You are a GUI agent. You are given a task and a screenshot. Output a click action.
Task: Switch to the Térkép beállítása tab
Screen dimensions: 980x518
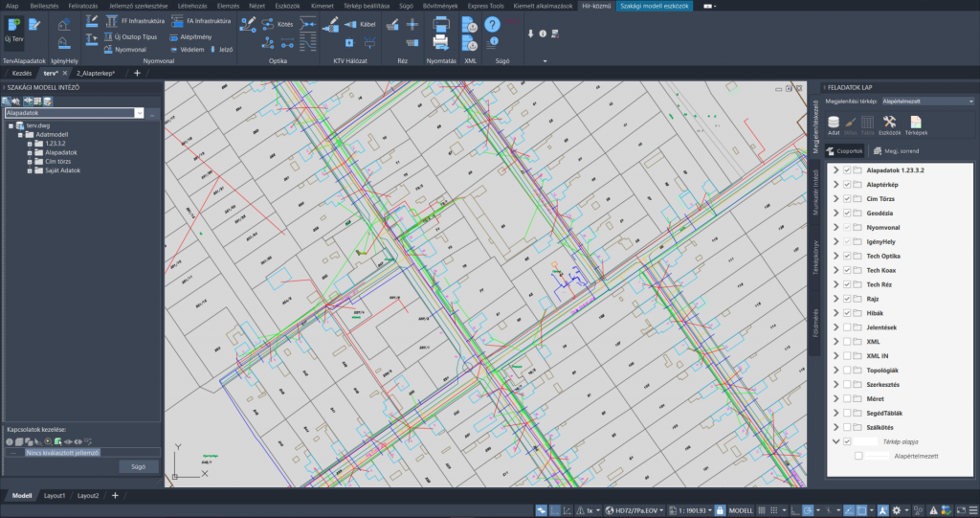pos(367,6)
